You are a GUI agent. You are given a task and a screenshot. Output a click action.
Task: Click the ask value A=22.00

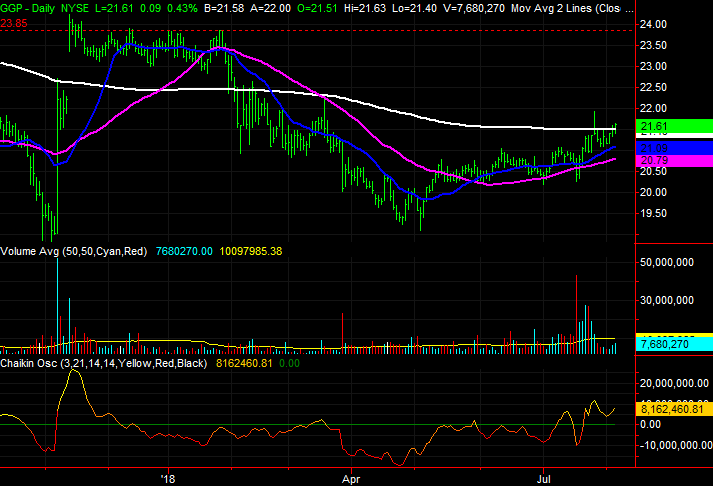click(271, 8)
